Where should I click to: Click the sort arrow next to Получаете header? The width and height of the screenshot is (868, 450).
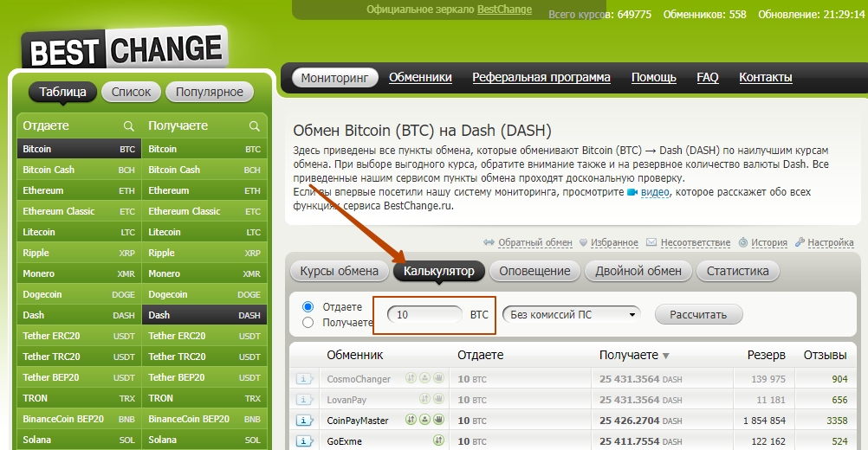click(x=666, y=356)
